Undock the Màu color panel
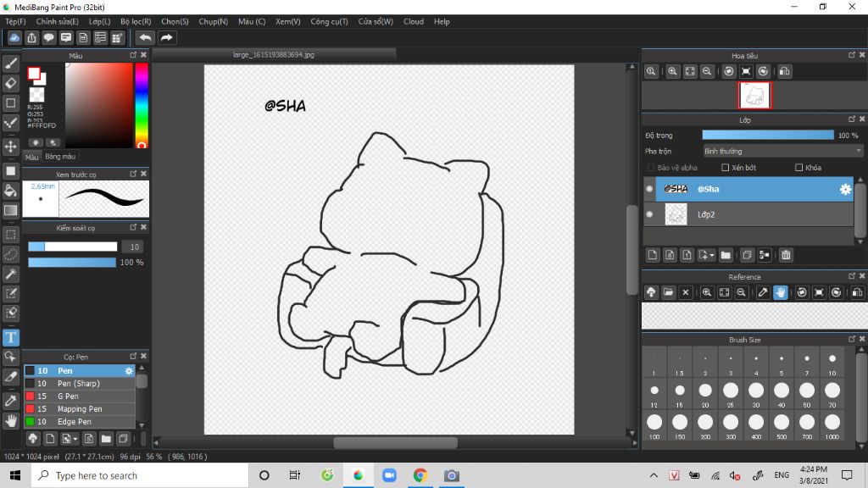This screenshot has height=488, width=868. pyautogui.click(x=133, y=55)
